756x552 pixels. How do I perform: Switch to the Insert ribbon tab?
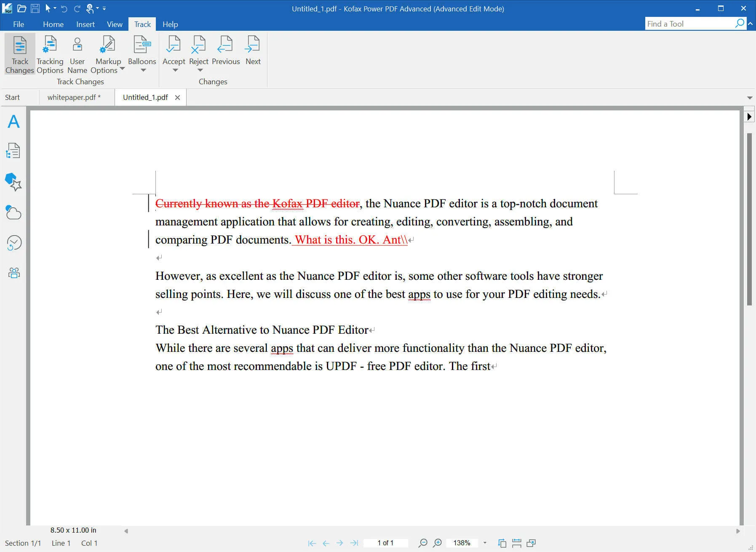[85, 24]
